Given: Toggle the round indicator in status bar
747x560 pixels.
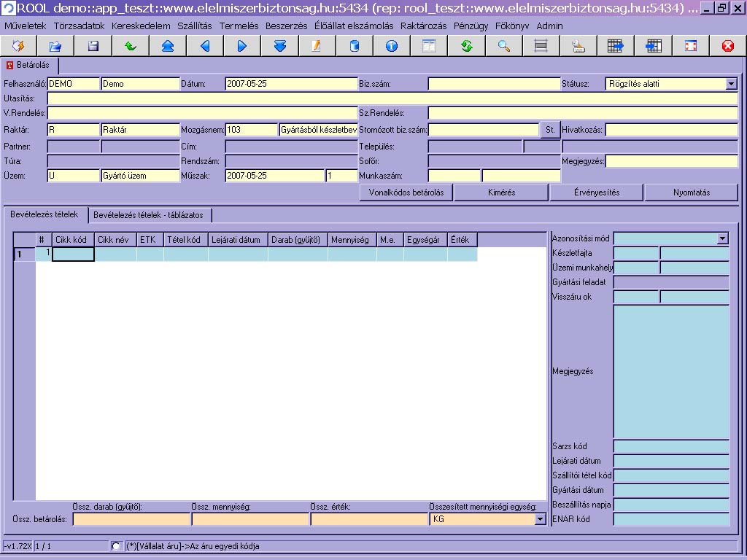Looking at the screenshot, I should click(116, 546).
